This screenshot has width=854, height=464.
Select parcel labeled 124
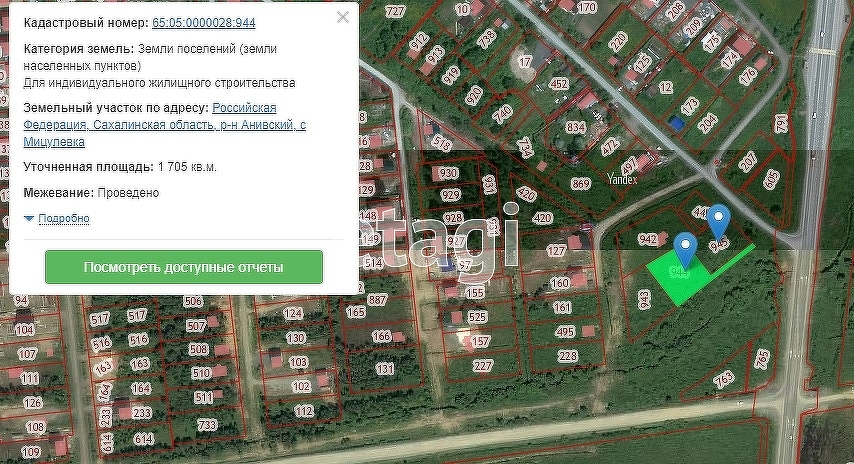293,313
